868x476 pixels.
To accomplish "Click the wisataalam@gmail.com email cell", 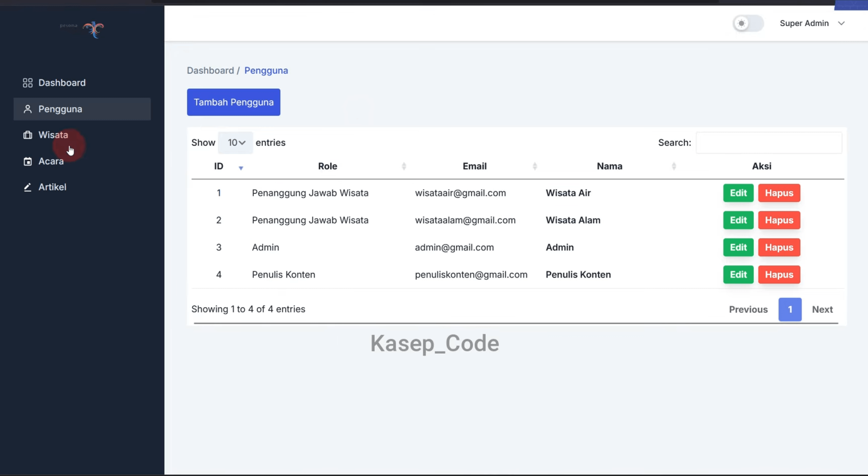I will coord(465,220).
